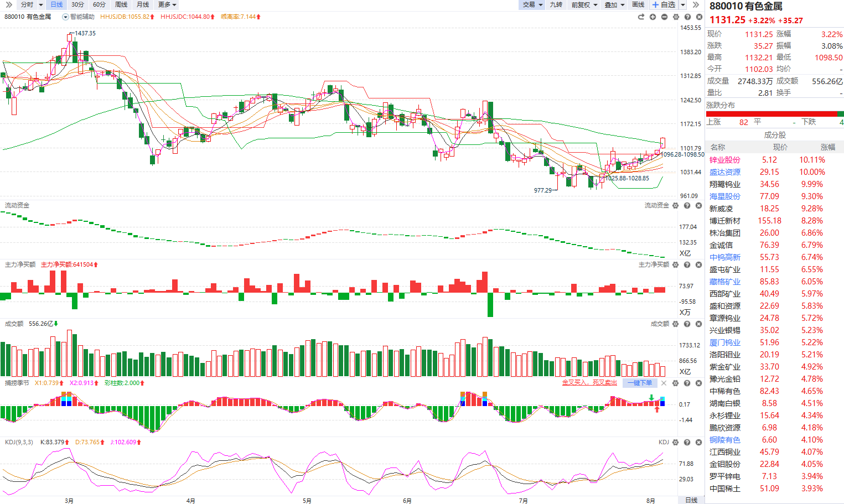The image size is (844, 504).
Task: Switch to the 周线 weekly tab
Action: tap(121, 4)
